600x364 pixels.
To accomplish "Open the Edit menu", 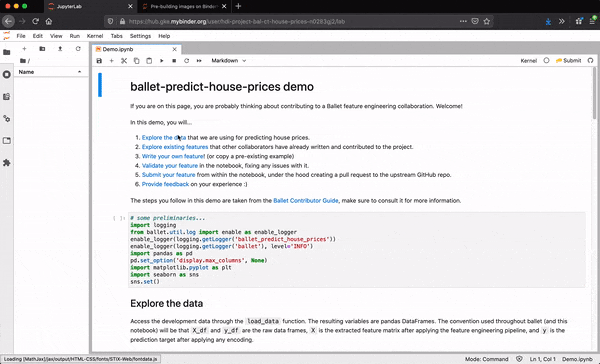I will coord(38,36).
